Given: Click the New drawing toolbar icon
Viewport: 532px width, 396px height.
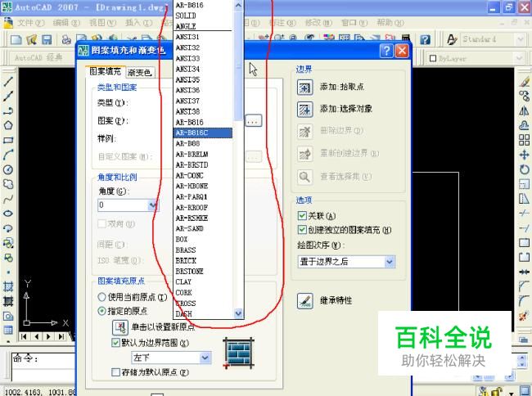Looking at the screenshot, I should click(16, 39).
